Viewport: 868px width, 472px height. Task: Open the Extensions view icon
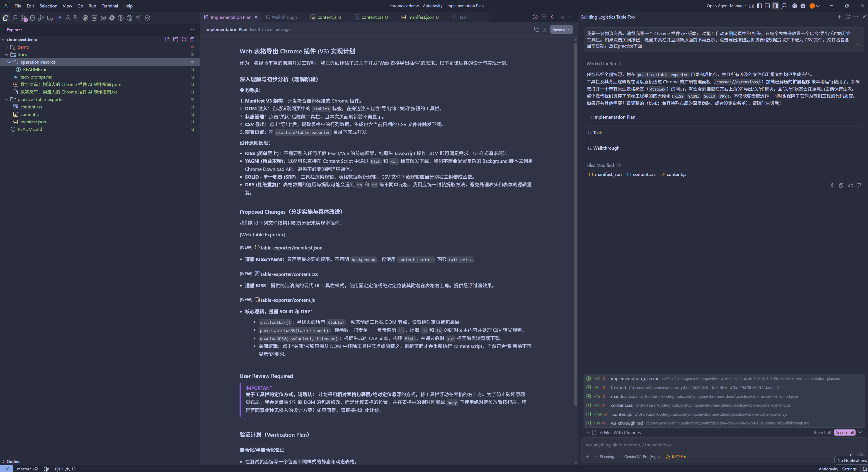coord(59,18)
